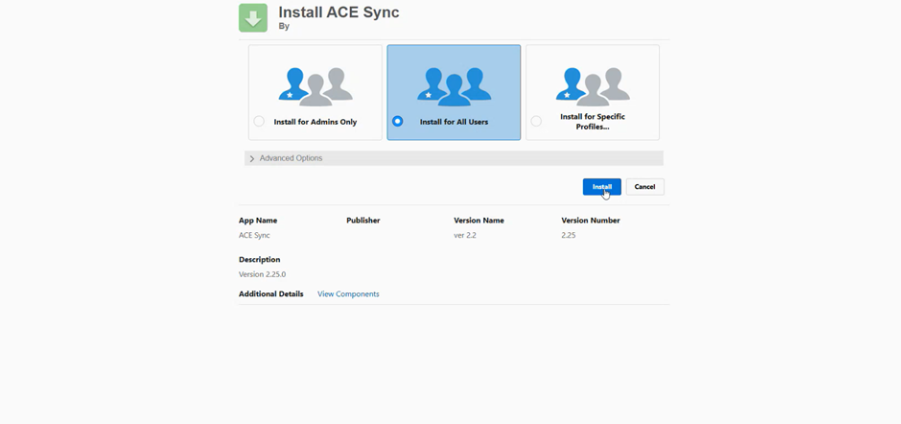Click the "Version 2.25.0" description text
Screen dimensions: 901x424
(262, 274)
